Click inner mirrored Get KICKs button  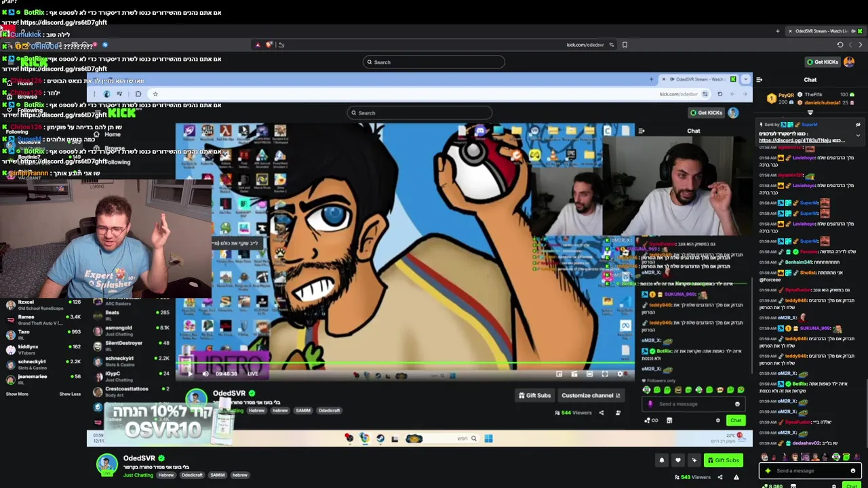pos(706,113)
